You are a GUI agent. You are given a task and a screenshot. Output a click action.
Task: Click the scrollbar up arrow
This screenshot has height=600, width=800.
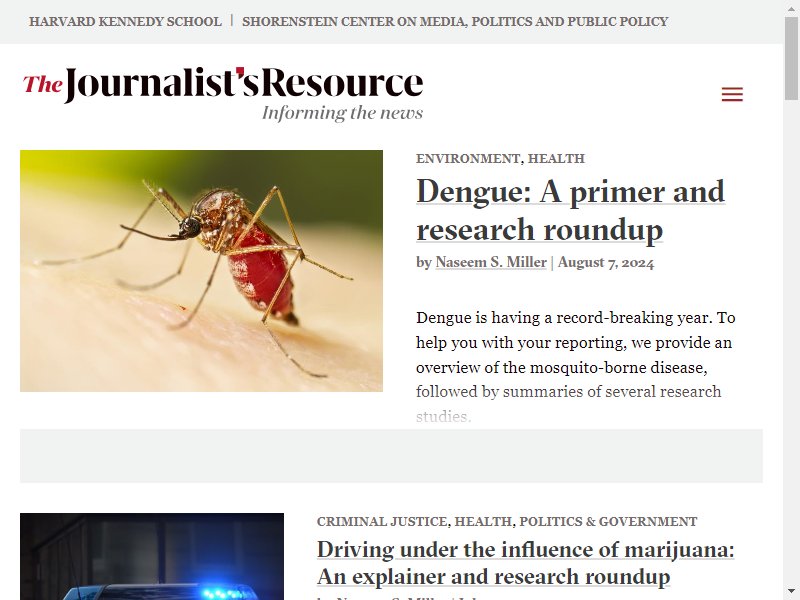point(791,8)
